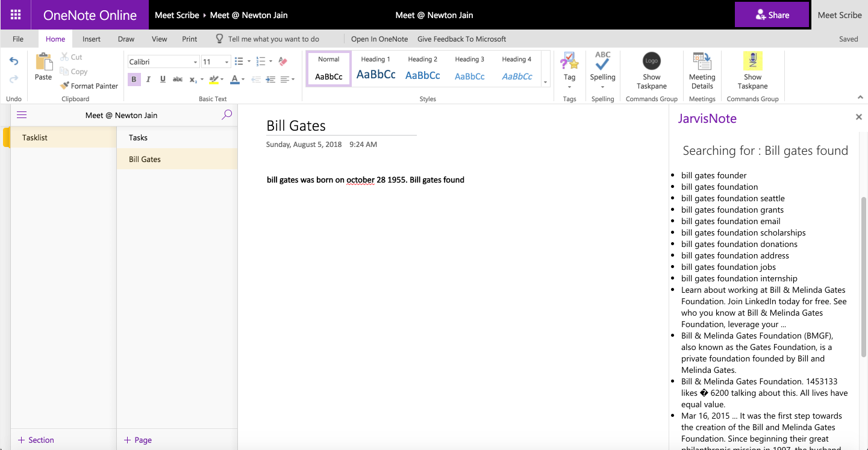Viewport: 868px width, 450px height.
Task: Switch to the Draw tab
Action: 126,39
